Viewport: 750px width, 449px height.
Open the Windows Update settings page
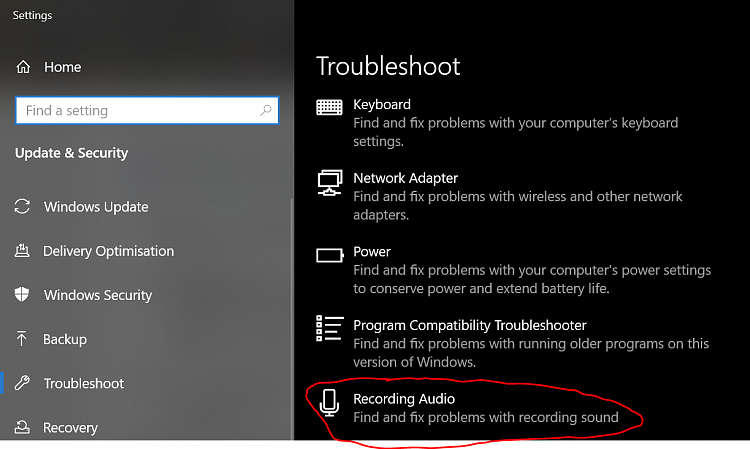pyautogui.click(x=96, y=207)
